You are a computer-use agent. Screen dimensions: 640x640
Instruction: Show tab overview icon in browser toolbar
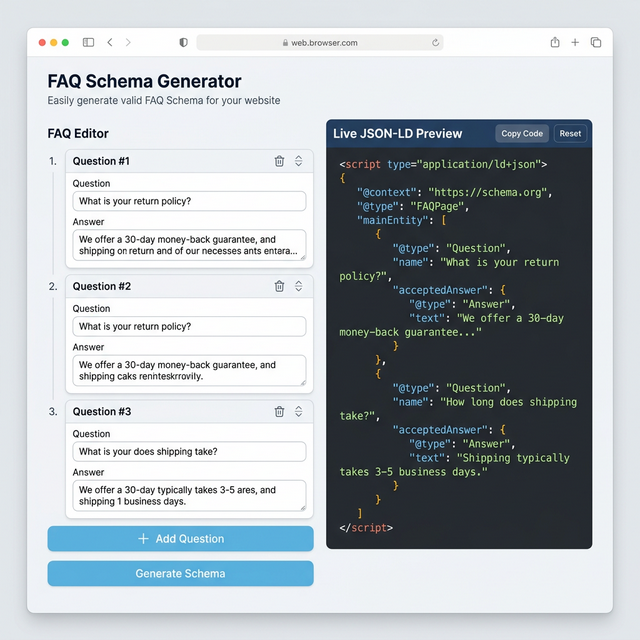point(596,43)
